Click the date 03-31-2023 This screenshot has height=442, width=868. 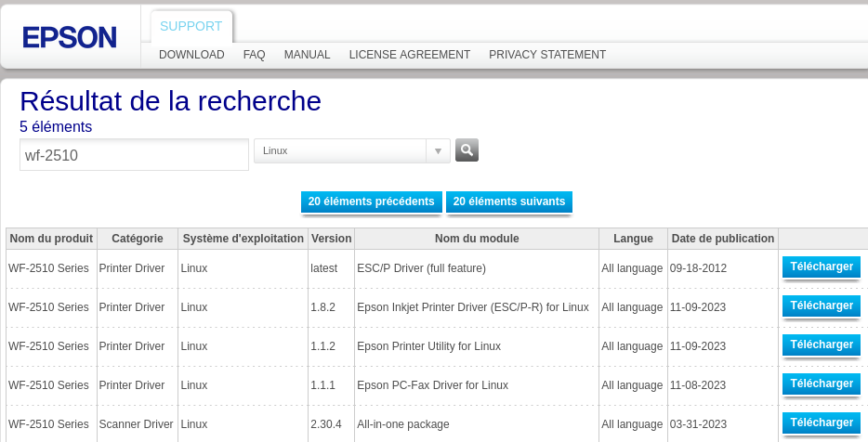tap(698, 424)
